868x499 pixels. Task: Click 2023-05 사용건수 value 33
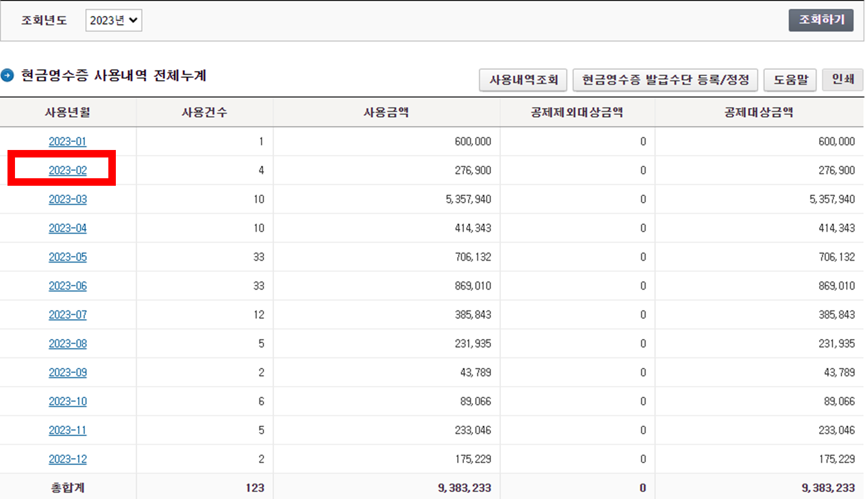259,257
